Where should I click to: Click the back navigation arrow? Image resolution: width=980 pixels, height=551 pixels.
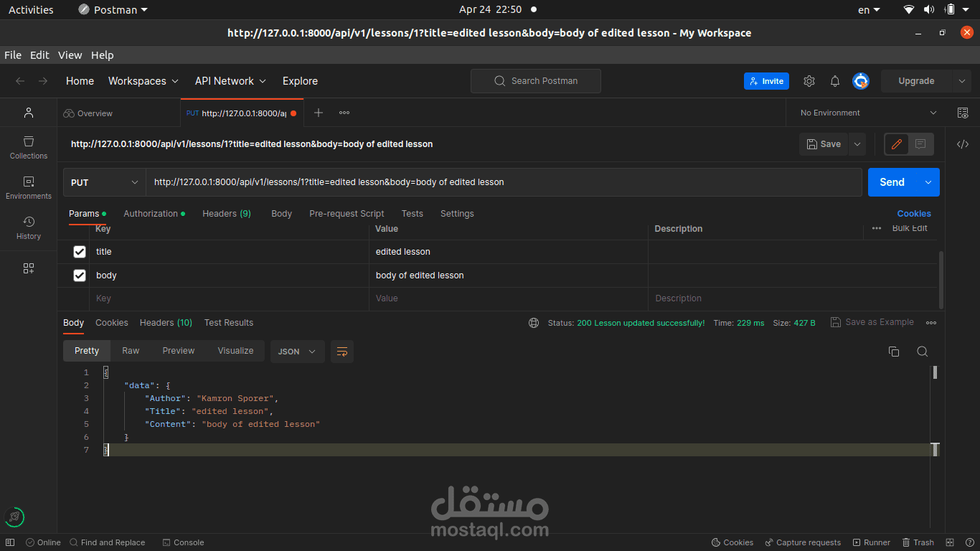pos(20,81)
